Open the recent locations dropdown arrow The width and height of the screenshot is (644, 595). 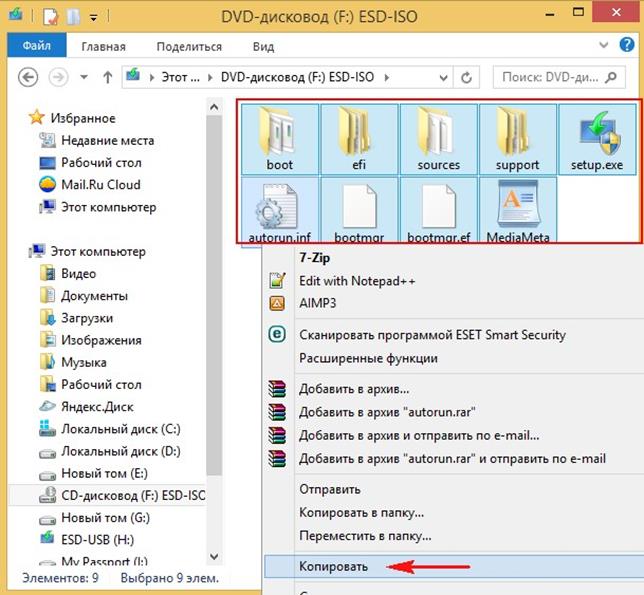coord(84,77)
